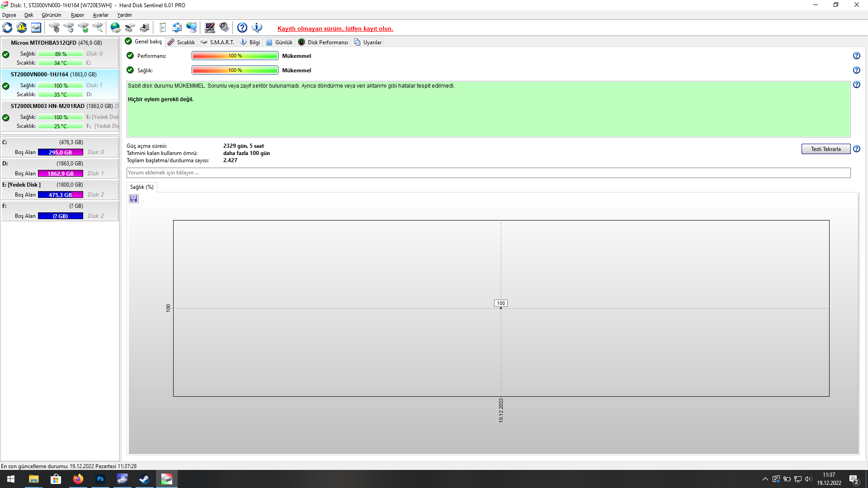Click the blue question mark Help toolbar icon
This screenshot has height=488, width=868.
coord(242,28)
